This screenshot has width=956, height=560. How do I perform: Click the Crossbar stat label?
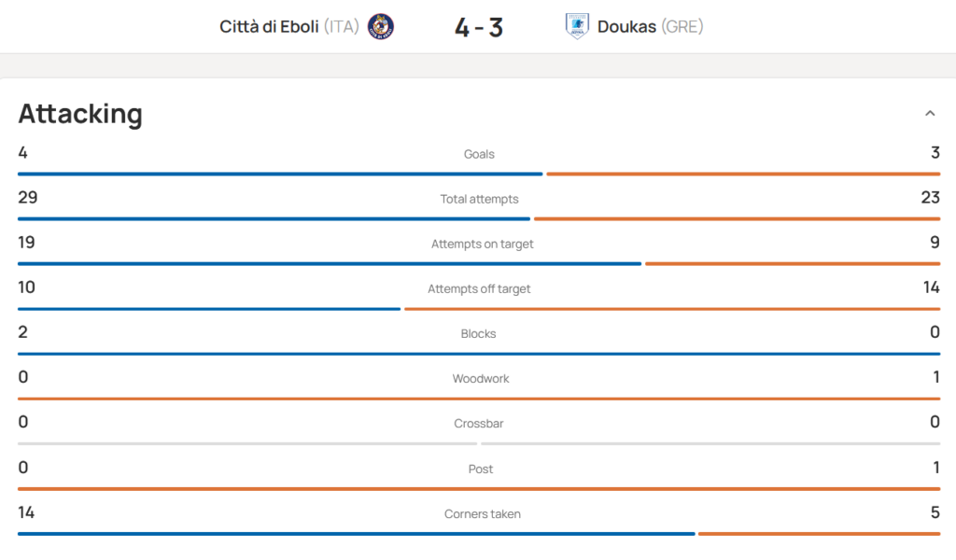tap(479, 424)
